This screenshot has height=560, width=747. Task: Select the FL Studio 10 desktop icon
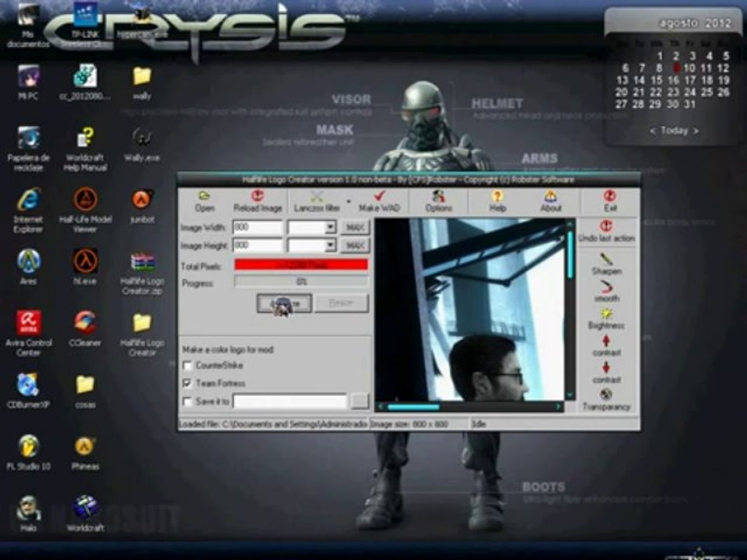pos(29,446)
